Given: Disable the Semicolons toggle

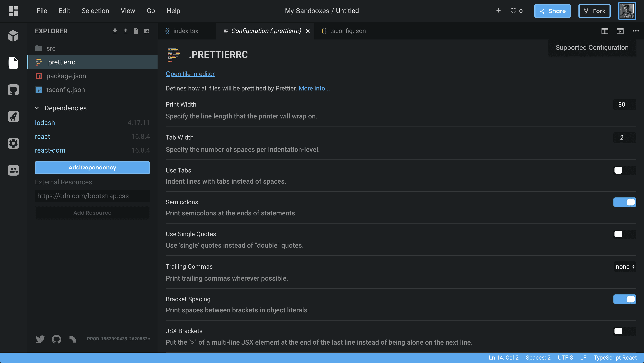Looking at the screenshot, I should pyautogui.click(x=624, y=202).
